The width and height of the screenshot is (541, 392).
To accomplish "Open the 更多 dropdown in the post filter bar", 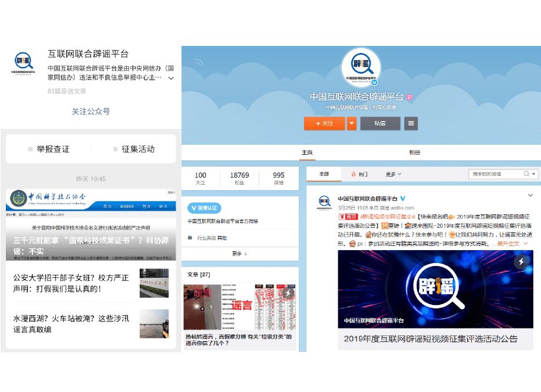I will (x=393, y=174).
